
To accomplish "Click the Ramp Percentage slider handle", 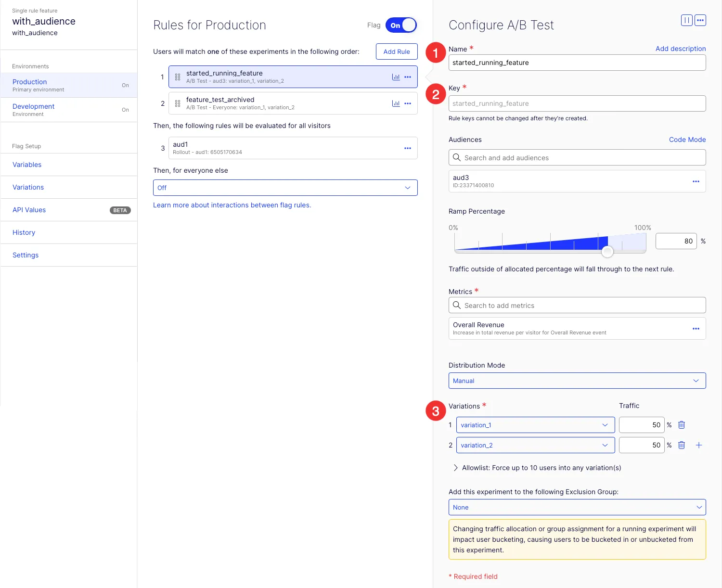I will 607,251.
